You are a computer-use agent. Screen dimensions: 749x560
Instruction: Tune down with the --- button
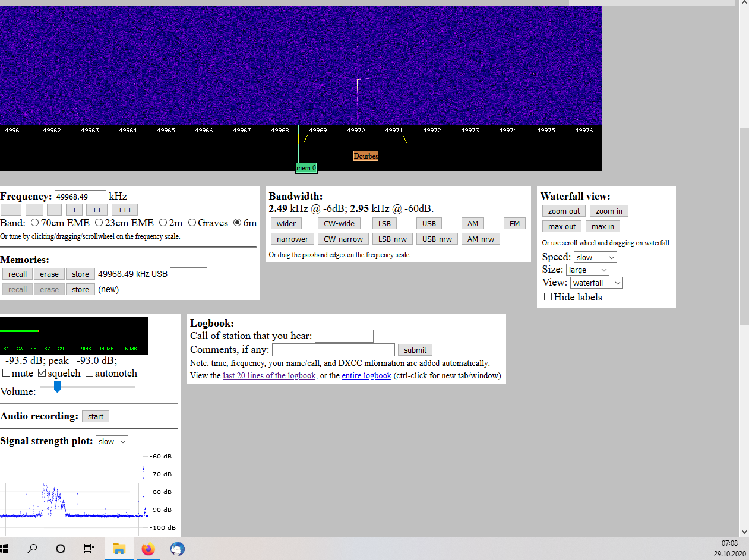pyautogui.click(x=11, y=210)
